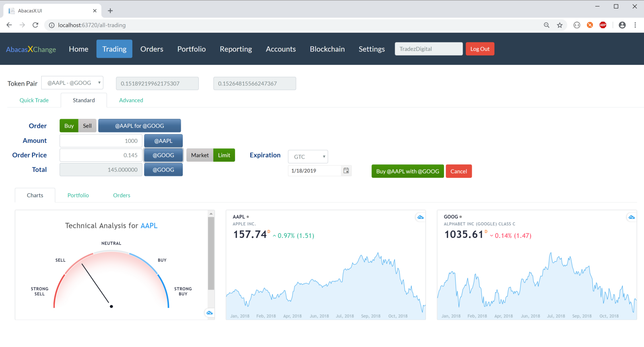Bookmark this page with the star icon
This screenshot has width=644, height=347.
[559, 25]
